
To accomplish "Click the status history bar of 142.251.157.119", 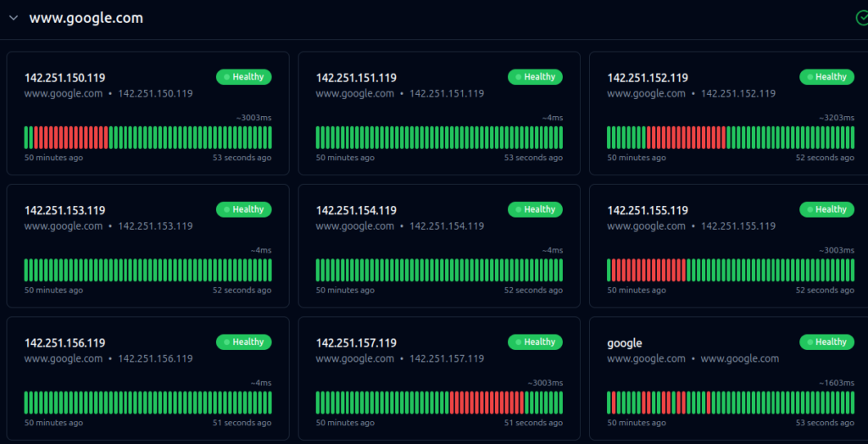I will [440, 402].
